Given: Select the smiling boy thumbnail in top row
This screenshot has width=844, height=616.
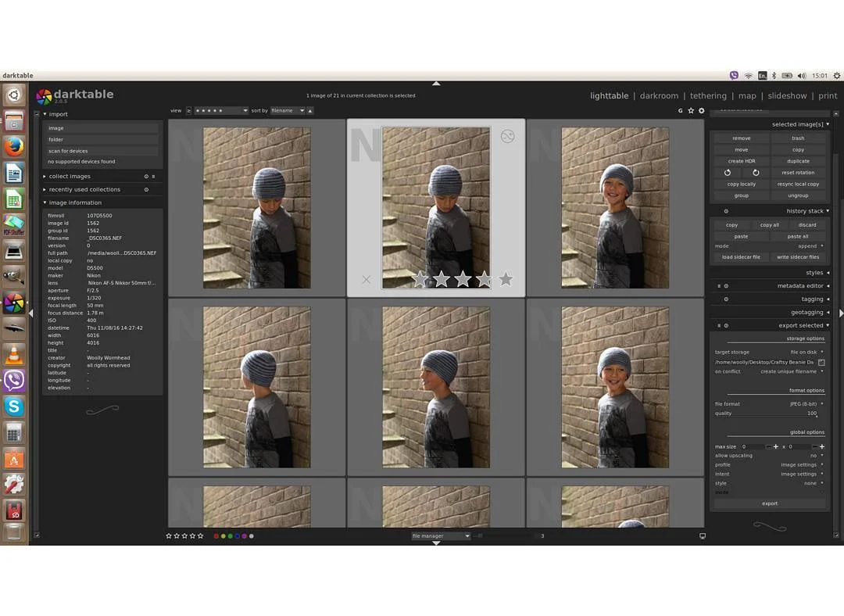Looking at the screenshot, I should click(x=615, y=208).
